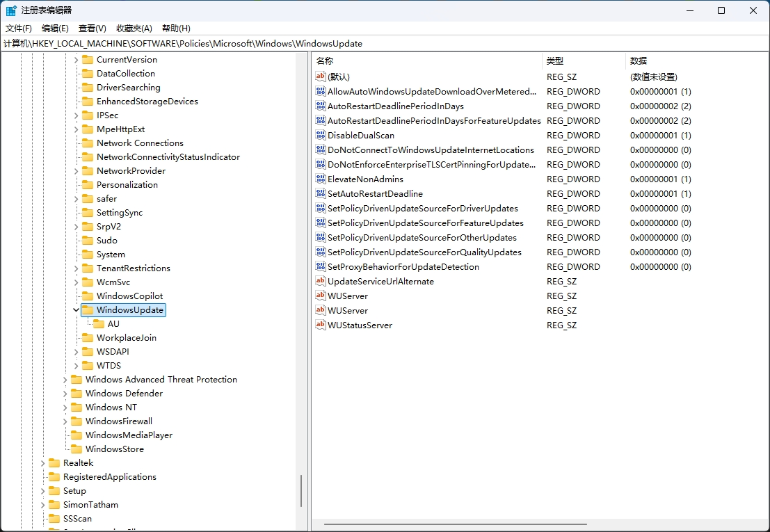Click the RegisteredApplications folder icon
This screenshot has width=770, height=532.
tap(54, 477)
